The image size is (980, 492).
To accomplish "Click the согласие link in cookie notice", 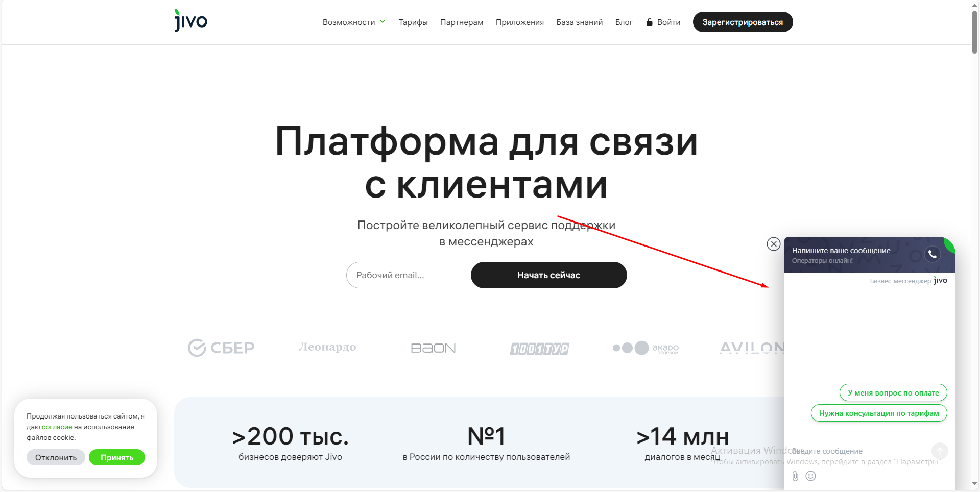I will click(x=57, y=427).
